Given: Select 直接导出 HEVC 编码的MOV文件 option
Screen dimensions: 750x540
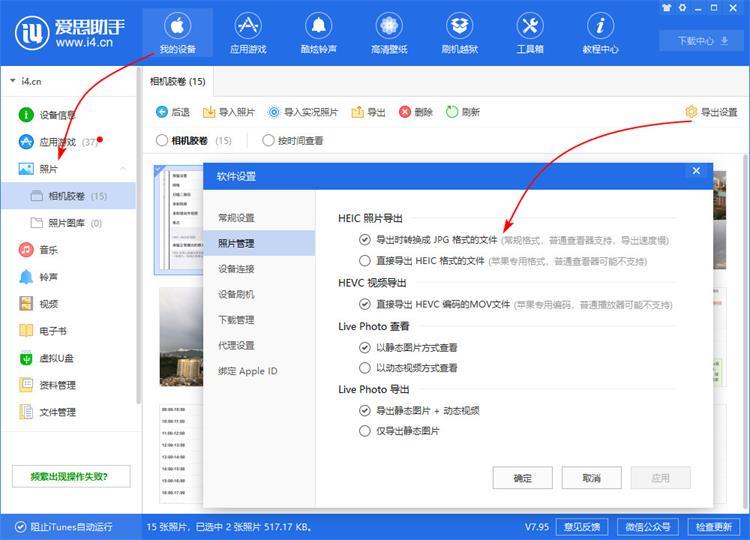Looking at the screenshot, I should point(364,304).
